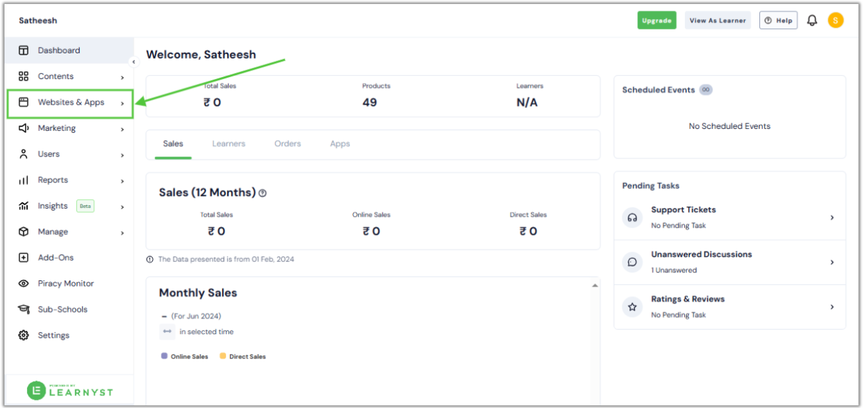Screen dimensions: 868x408
Task: Collapse the left sidebar panel
Action: pyautogui.click(x=134, y=61)
